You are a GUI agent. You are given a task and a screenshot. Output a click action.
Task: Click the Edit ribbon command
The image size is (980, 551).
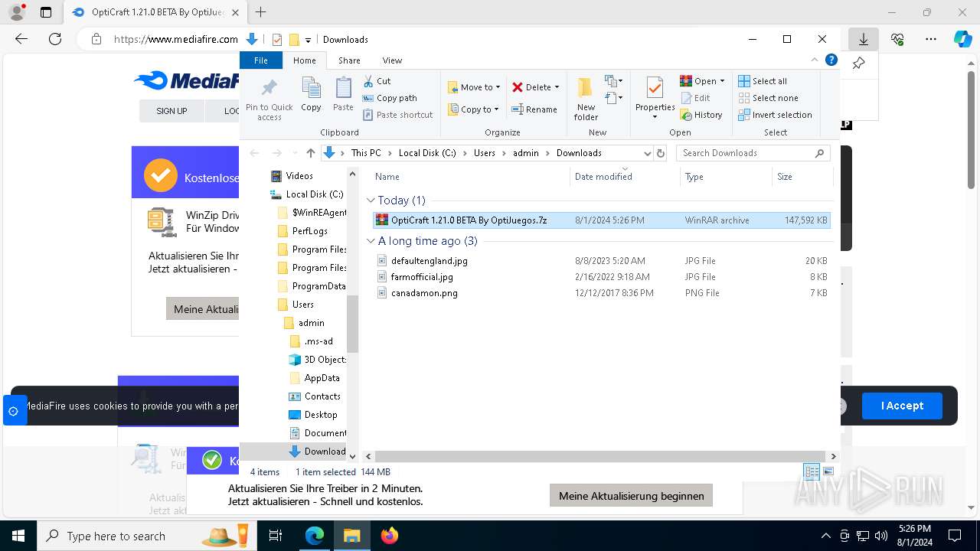click(x=694, y=98)
